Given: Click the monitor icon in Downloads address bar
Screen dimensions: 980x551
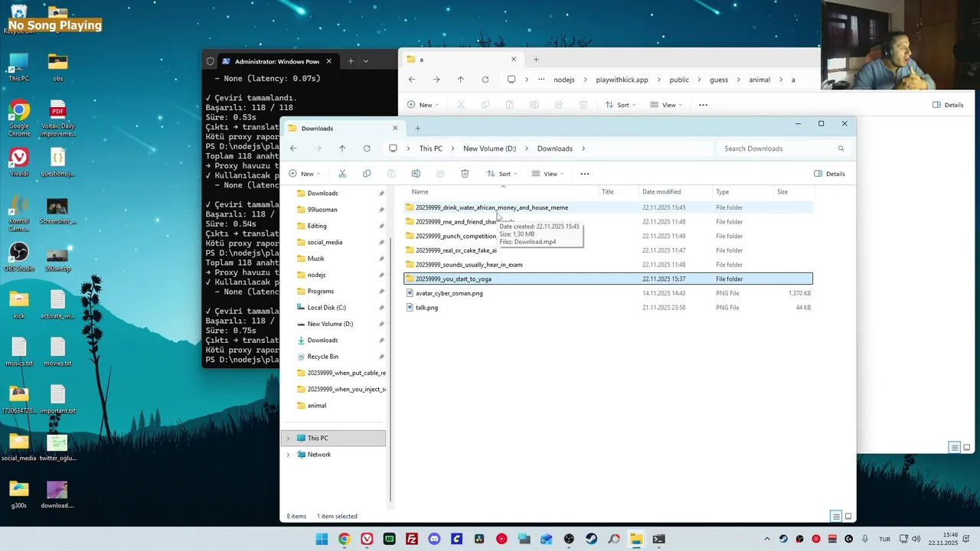Looking at the screenshot, I should tap(393, 148).
